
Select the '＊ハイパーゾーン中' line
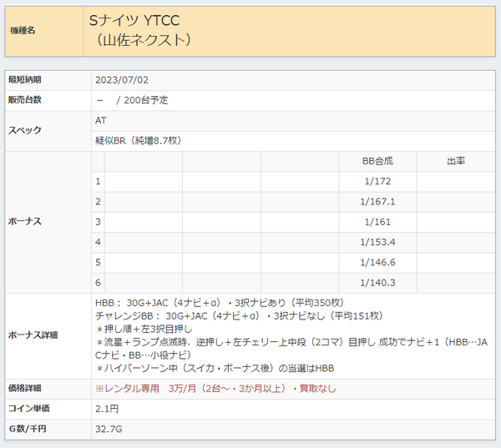coord(215,369)
